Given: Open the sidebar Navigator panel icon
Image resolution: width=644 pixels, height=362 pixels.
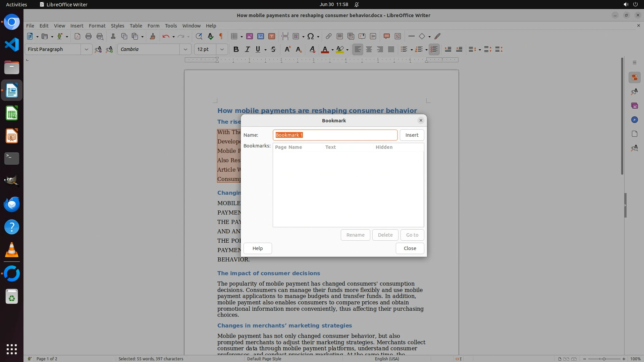Looking at the screenshot, I should coord(634,120).
